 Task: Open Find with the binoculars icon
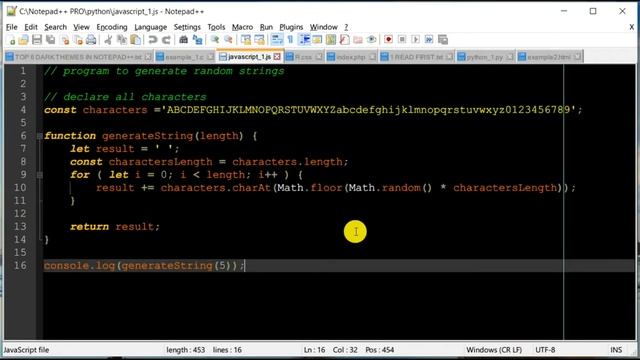coord(184,40)
